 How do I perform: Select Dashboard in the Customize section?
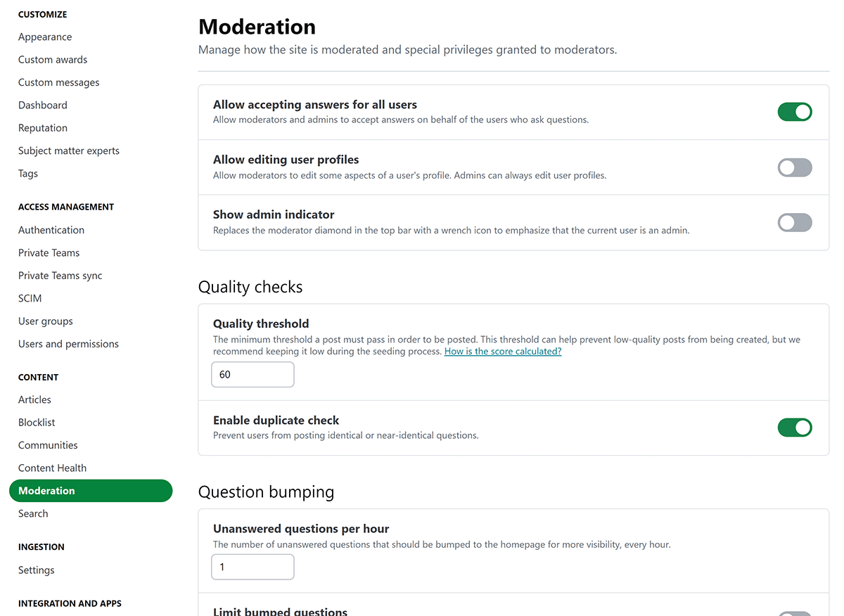click(x=43, y=105)
